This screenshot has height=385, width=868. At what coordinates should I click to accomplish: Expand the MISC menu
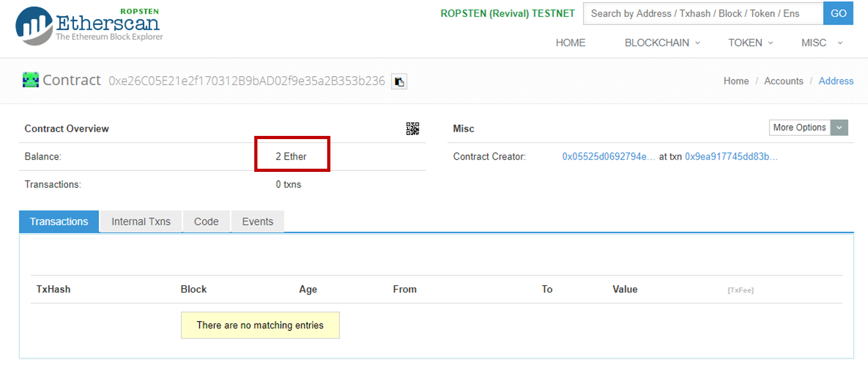point(822,43)
